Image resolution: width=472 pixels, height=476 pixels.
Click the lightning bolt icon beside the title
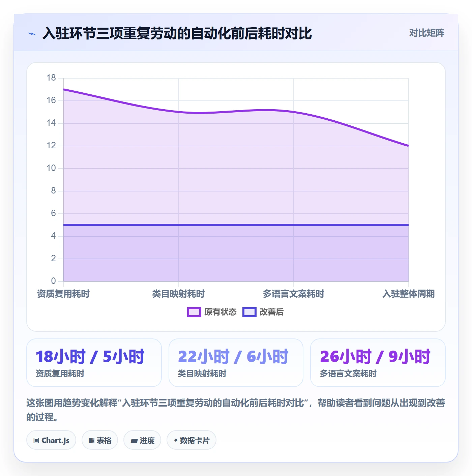click(x=32, y=34)
